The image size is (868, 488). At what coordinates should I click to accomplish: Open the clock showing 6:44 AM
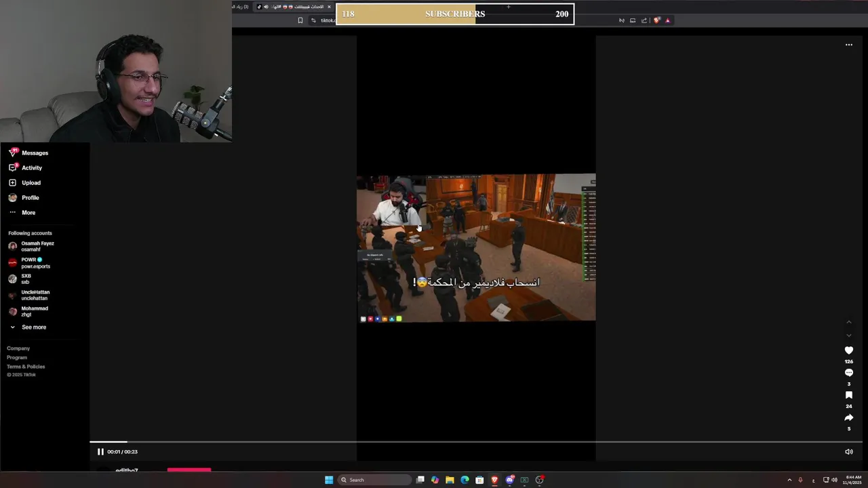point(853,480)
